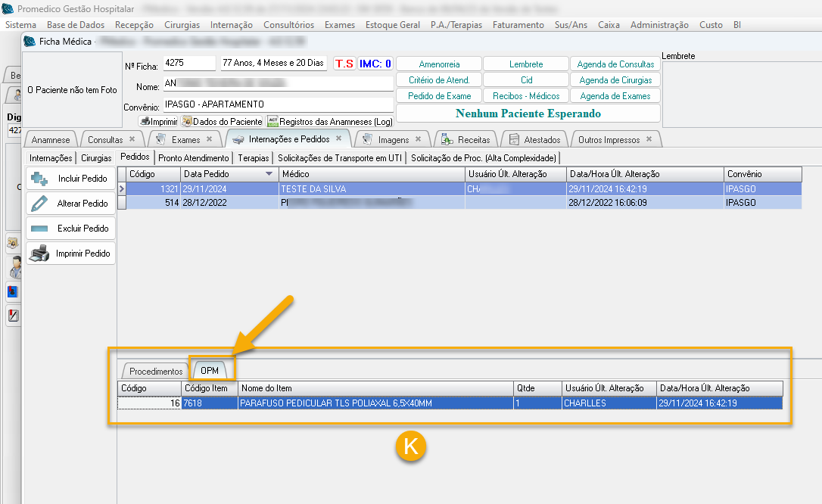Close the Outros Impressos tab
The width and height of the screenshot is (822, 504).
pyautogui.click(x=649, y=139)
